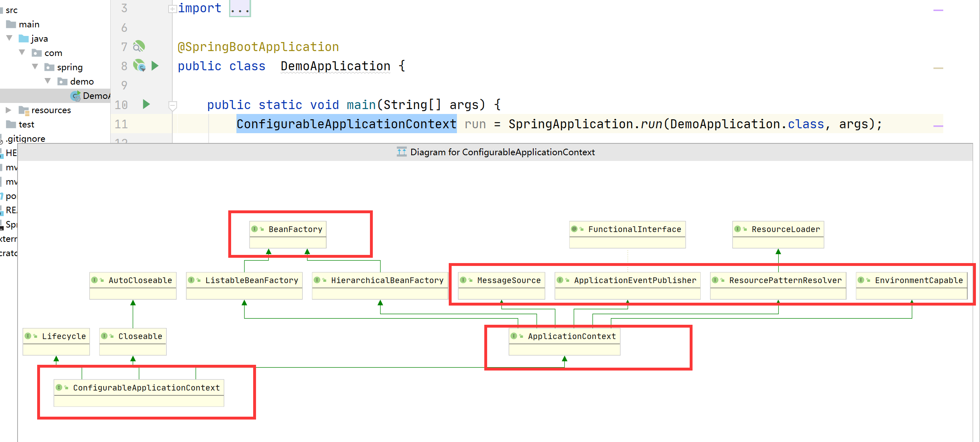Click the annotation icon on FunctionalInterface node

pos(574,229)
